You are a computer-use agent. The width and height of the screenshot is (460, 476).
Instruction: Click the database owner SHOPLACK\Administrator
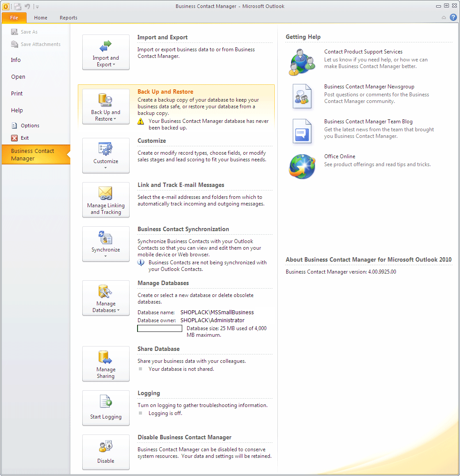pyautogui.click(x=212, y=320)
